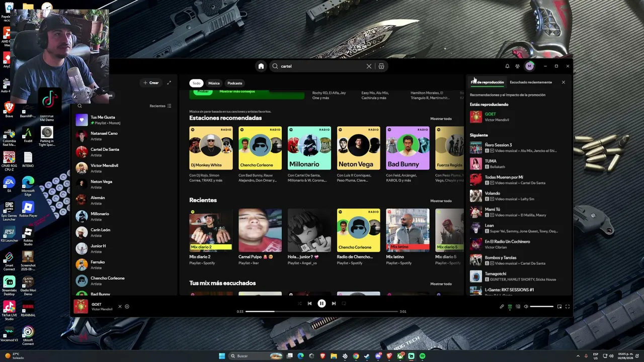Image resolution: width=644 pixels, height=362 pixels.
Task: Open Tus Me Gusta playlist in library
Action: click(x=124, y=120)
